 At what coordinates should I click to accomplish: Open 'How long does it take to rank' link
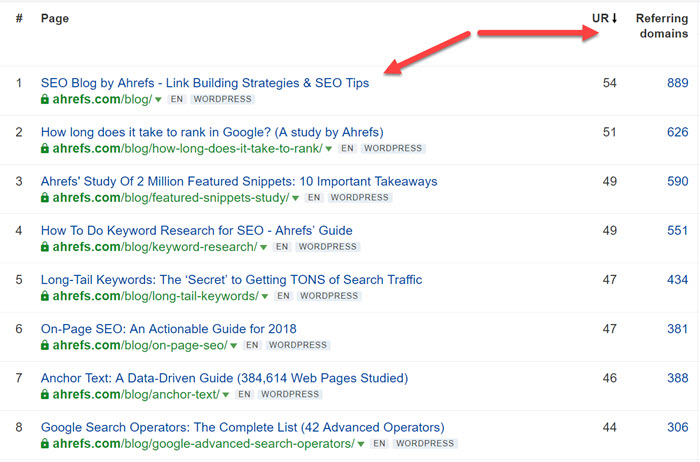point(211,132)
